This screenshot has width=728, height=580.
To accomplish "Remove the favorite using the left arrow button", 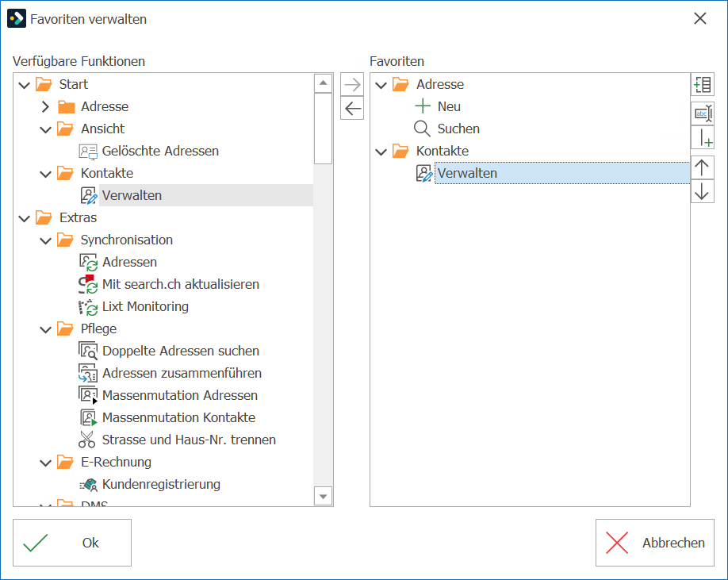I will pos(352,109).
